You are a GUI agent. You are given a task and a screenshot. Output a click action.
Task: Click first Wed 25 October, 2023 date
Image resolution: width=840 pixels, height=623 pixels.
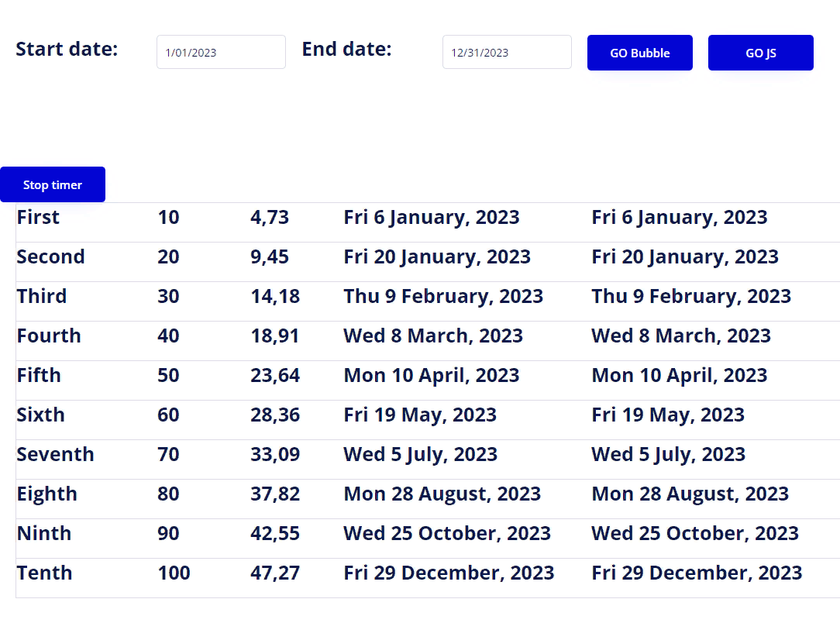point(447,534)
